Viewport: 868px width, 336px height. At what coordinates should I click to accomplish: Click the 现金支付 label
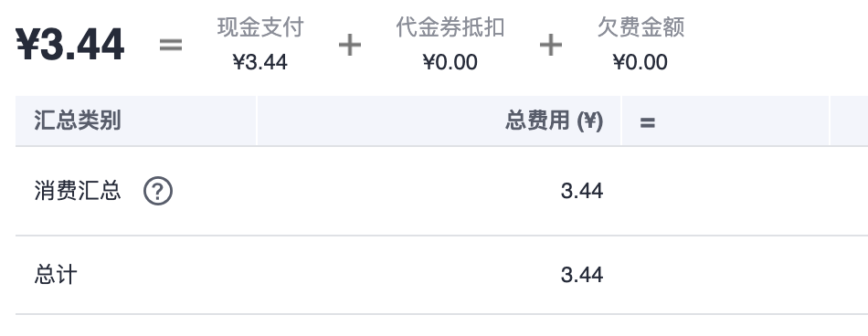(260, 27)
